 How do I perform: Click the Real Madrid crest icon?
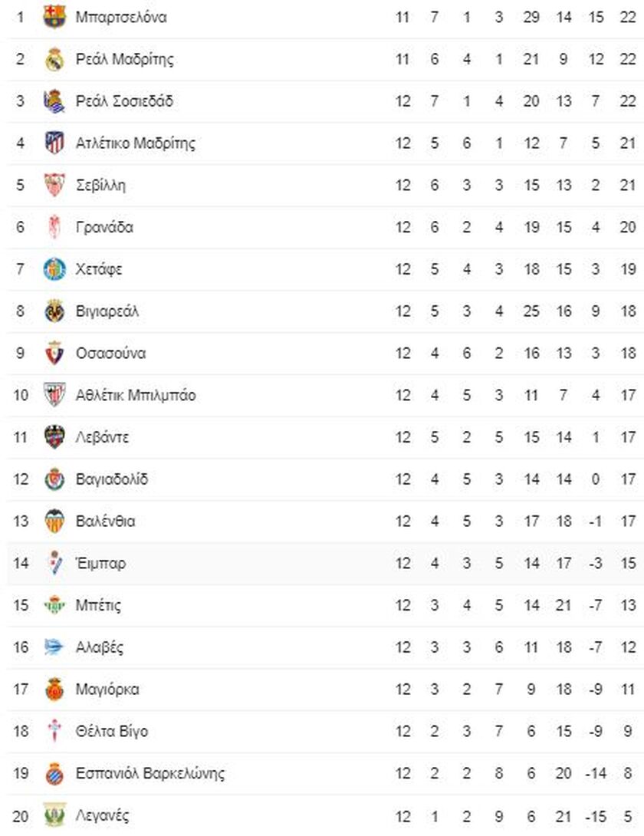54,58
